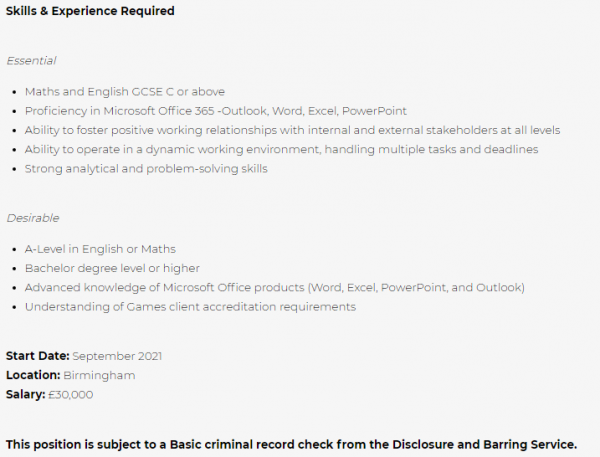The height and width of the screenshot is (457, 600).
Task: Click the stakeholders relationships bullet text
Action: 292,130
